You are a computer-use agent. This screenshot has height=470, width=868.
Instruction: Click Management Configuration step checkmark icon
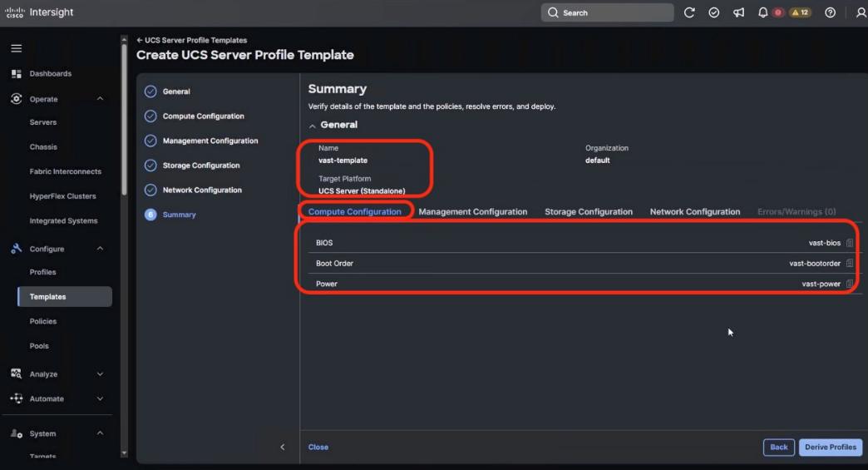pyautogui.click(x=150, y=141)
